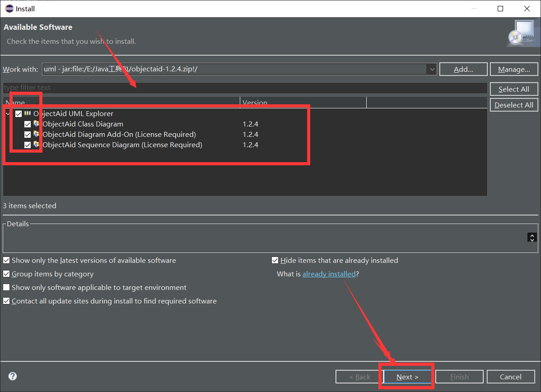Select the ObjectAid Sequence Diagram (License Required) row
The image size is (541, 392).
tap(122, 145)
